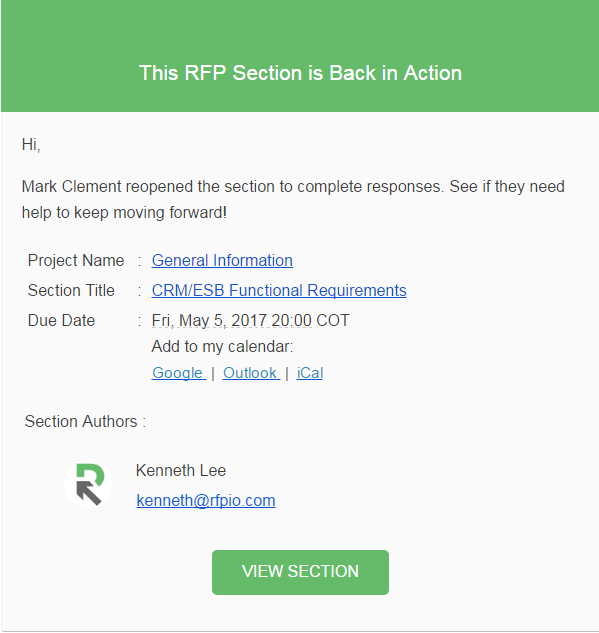599x633 pixels.
Task: Click the 'Hi,' greeting line
Action: click(31, 145)
